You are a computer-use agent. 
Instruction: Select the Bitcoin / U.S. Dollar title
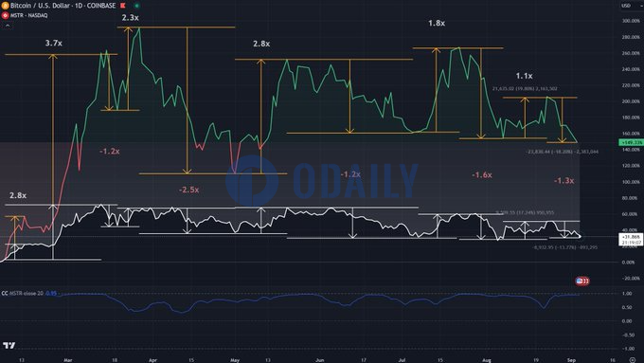[x=63, y=6]
